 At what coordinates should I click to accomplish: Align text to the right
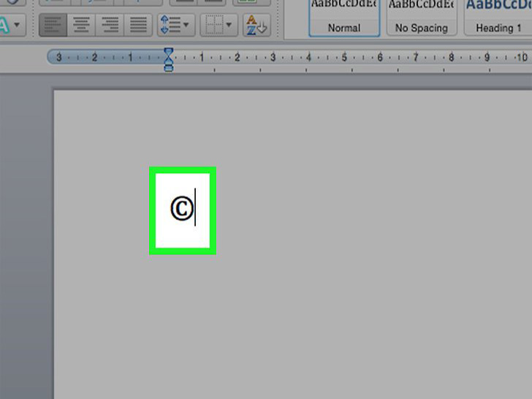coord(110,25)
